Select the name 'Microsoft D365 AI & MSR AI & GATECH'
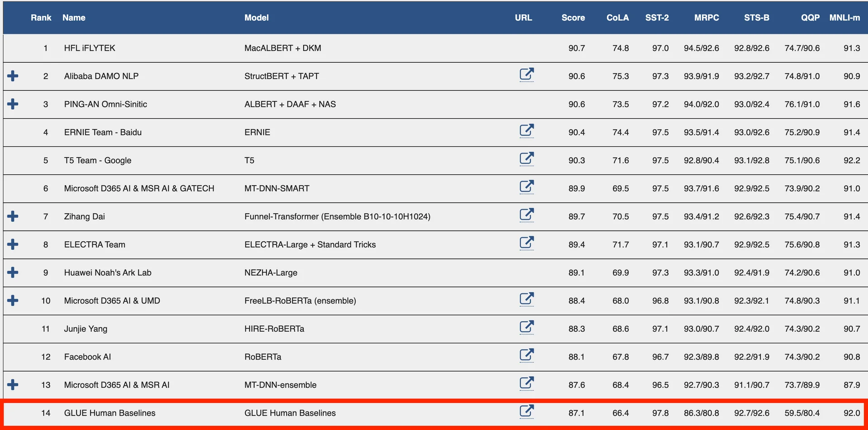868x430 pixels. click(x=139, y=188)
